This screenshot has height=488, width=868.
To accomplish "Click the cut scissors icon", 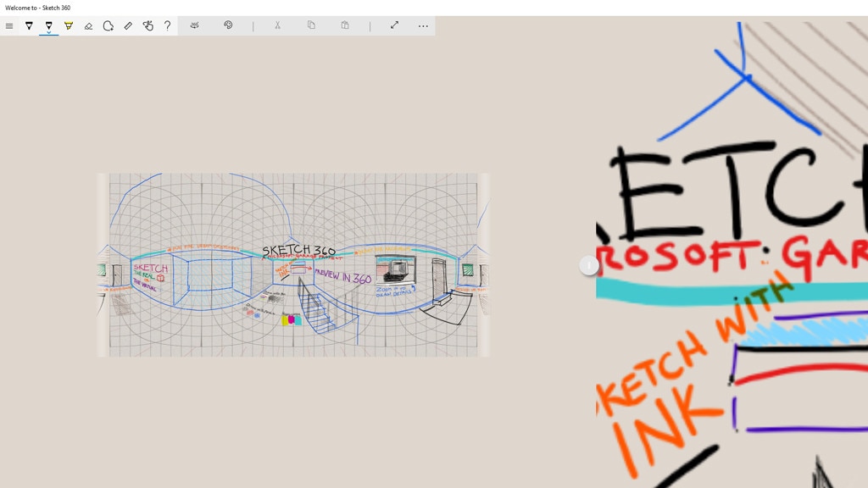I will click(x=277, y=25).
